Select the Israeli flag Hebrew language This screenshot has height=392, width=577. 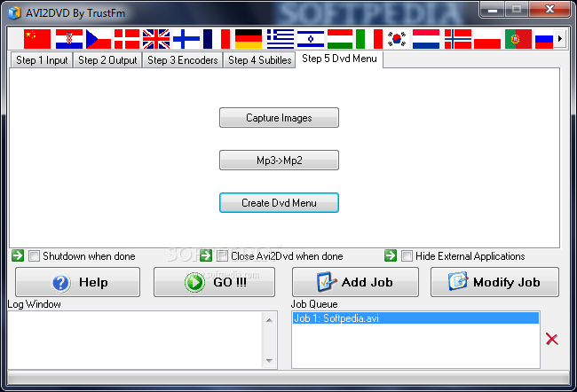311,39
